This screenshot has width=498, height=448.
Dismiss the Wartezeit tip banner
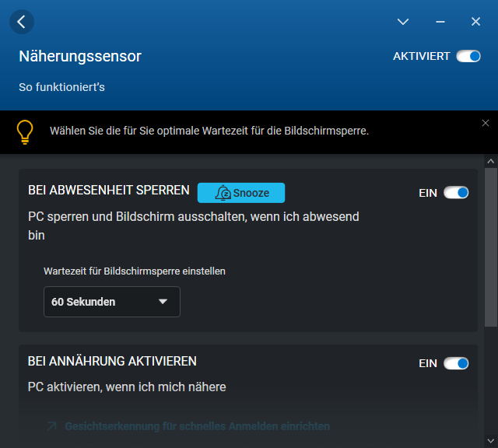click(486, 123)
